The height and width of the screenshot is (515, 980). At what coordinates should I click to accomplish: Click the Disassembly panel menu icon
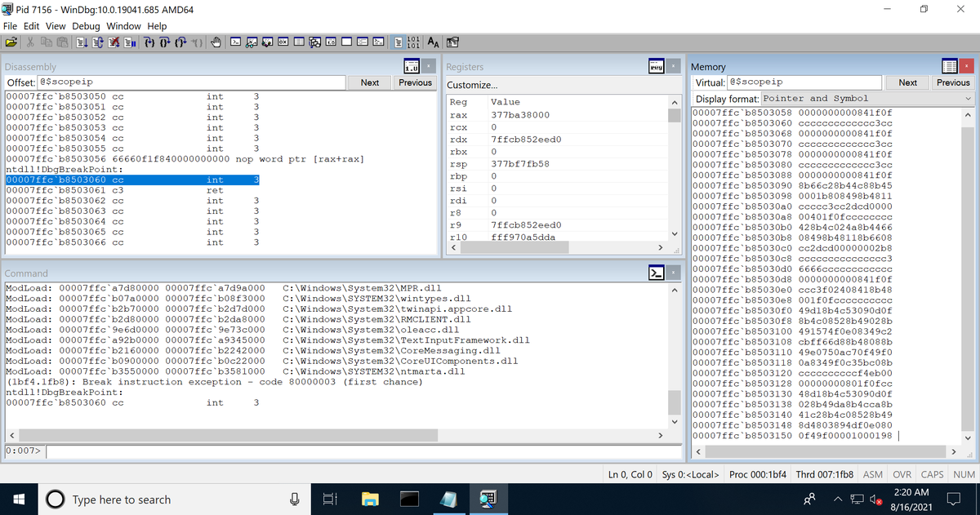pyautogui.click(x=412, y=65)
